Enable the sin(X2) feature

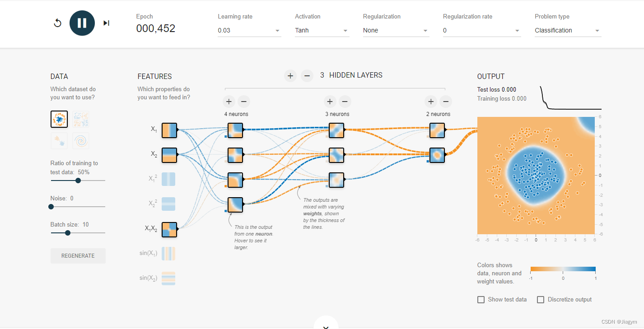(x=168, y=278)
